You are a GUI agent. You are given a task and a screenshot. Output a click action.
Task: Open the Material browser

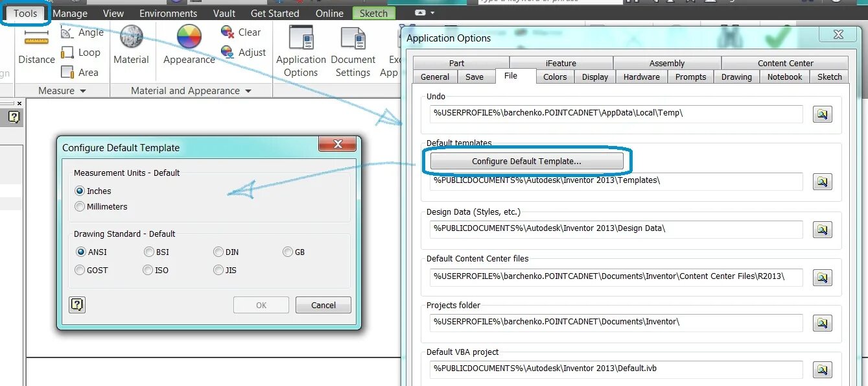point(131,45)
